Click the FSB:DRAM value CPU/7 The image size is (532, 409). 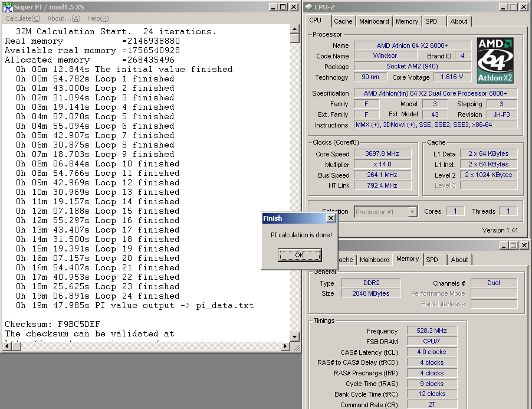pos(432,341)
